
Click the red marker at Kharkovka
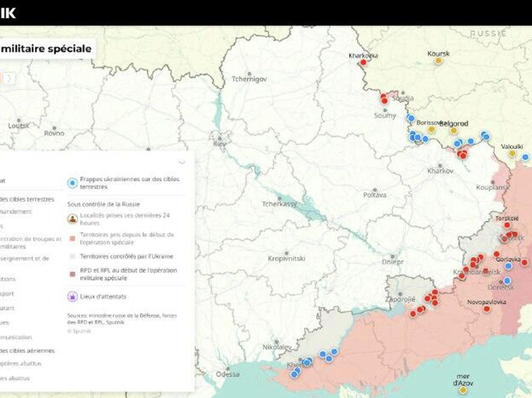click(x=363, y=62)
